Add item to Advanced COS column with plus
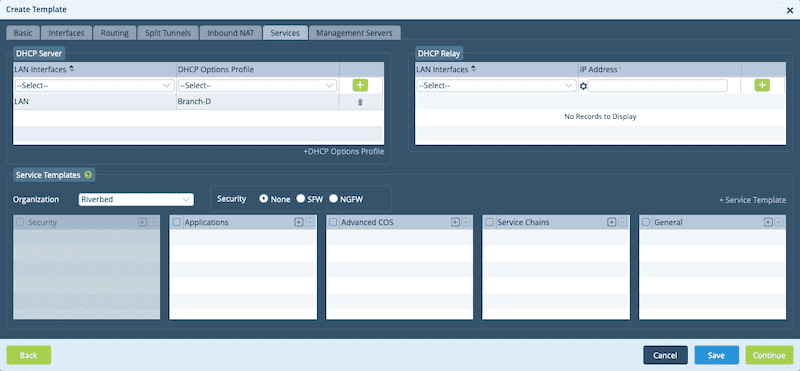The height and width of the screenshot is (371, 800). pos(455,222)
